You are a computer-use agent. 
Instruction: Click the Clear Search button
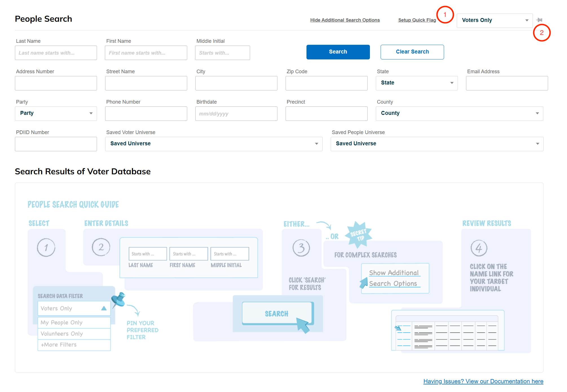412,52
